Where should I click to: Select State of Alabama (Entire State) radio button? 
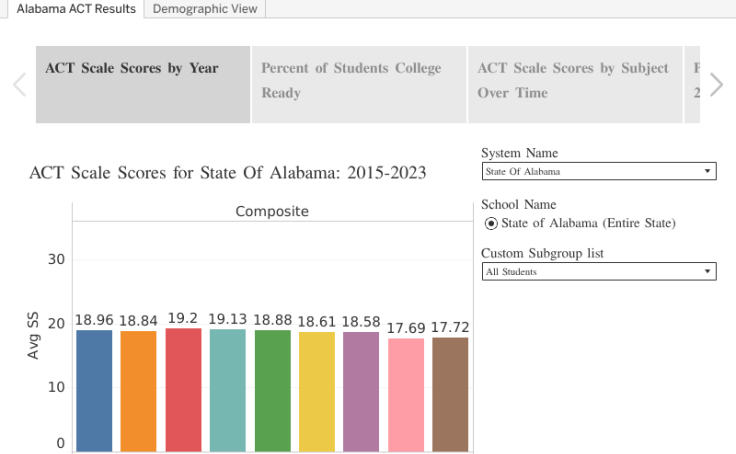[x=491, y=223]
